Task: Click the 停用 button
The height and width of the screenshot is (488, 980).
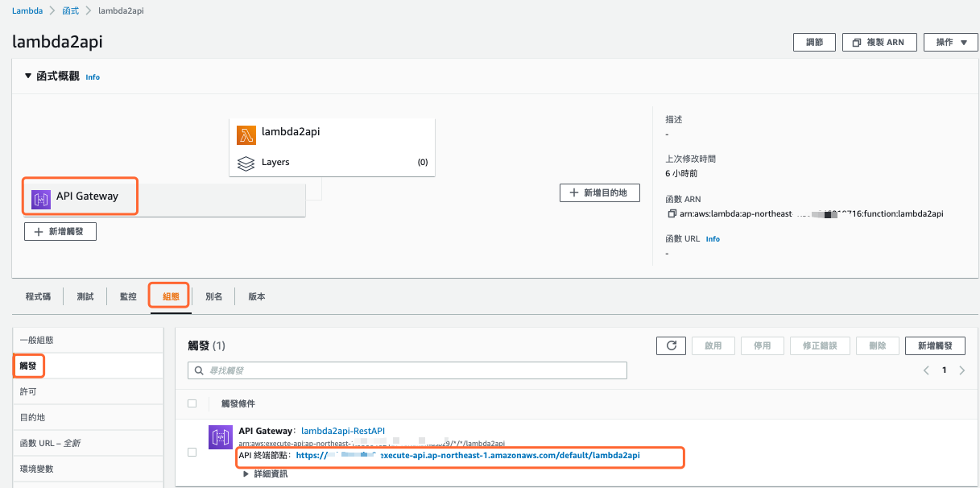Action: [x=762, y=345]
